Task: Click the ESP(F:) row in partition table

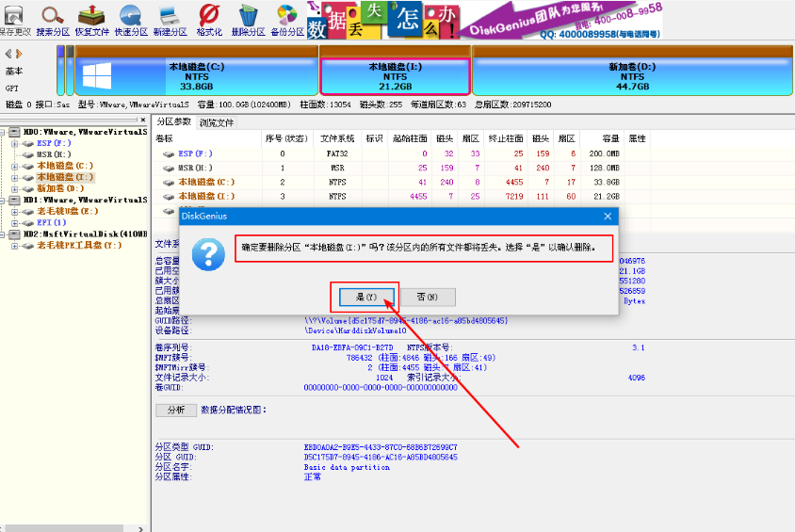Action: click(x=400, y=153)
